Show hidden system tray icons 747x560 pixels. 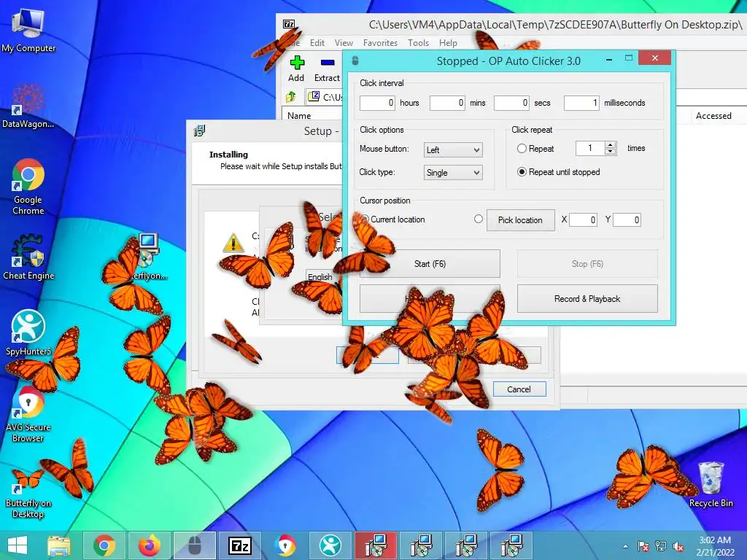pyautogui.click(x=625, y=546)
